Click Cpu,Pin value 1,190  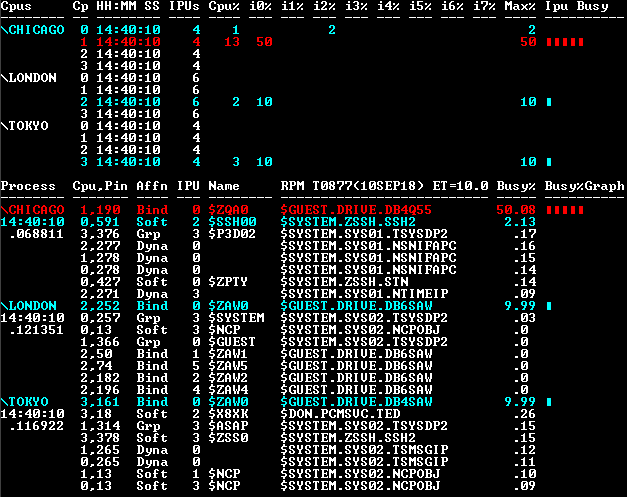tap(100, 210)
